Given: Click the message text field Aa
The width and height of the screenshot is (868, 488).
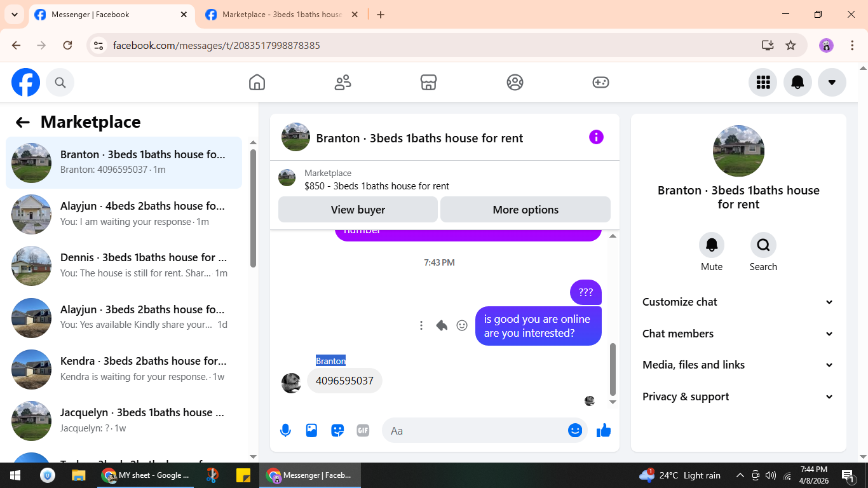Looking at the screenshot, I should [x=473, y=431].
